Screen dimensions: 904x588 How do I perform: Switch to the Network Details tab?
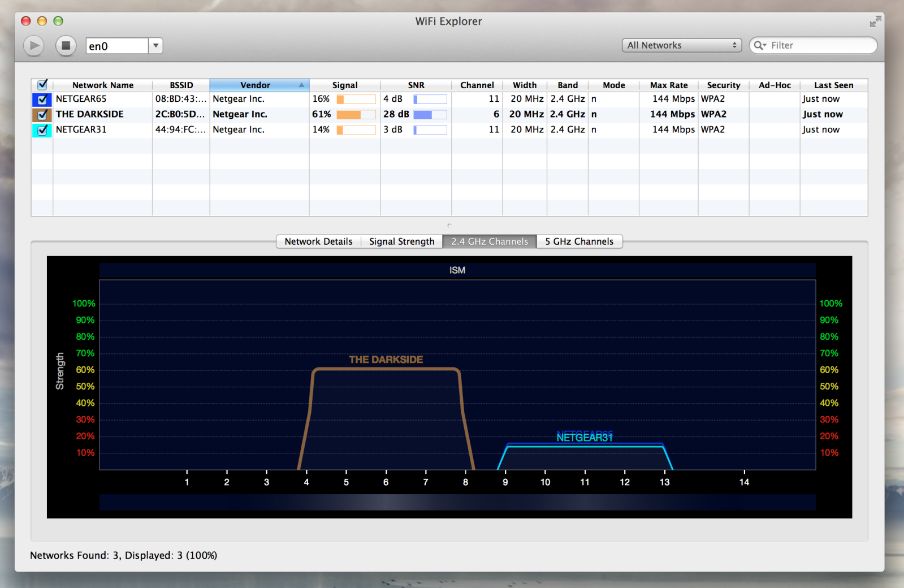[x=318, y=241]
